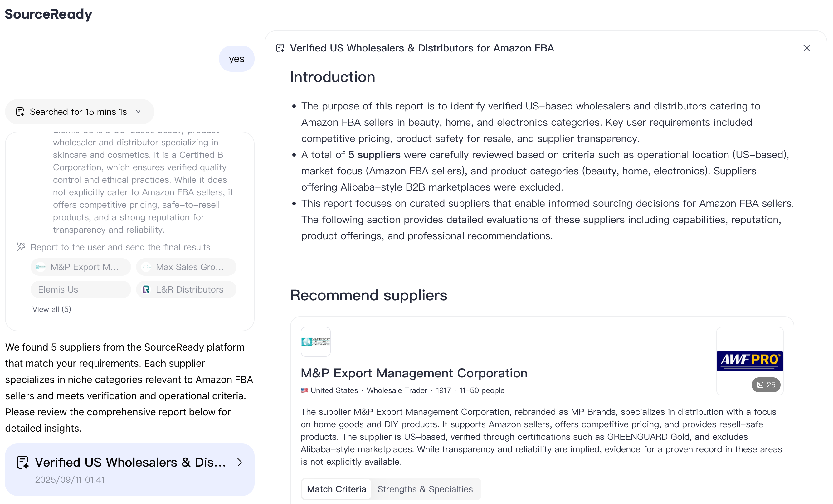Open the Max Sales Group supplier chip

186,267
